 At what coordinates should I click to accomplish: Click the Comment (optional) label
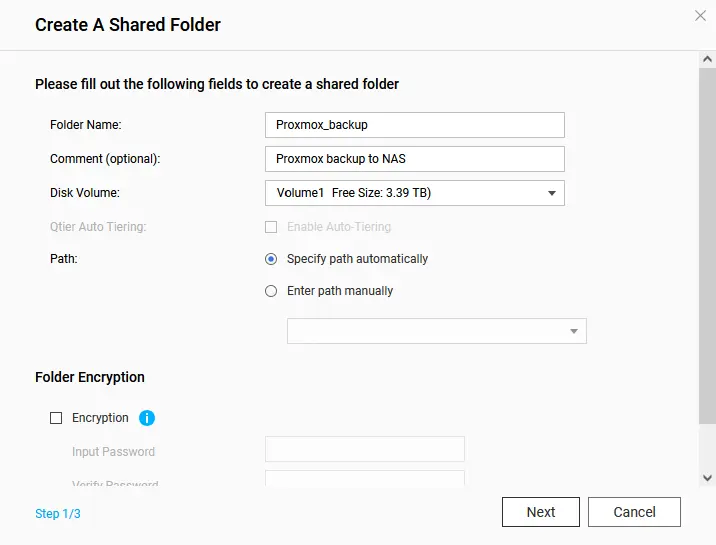tap(105, 159)
